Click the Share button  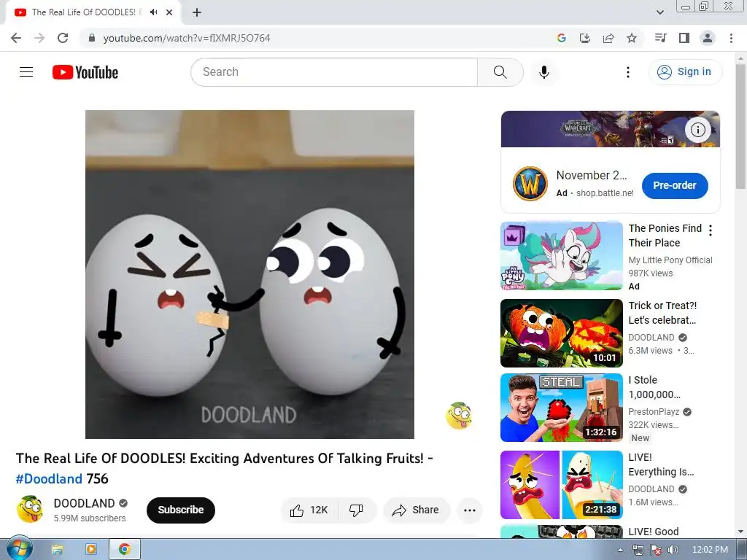point(416,510)
